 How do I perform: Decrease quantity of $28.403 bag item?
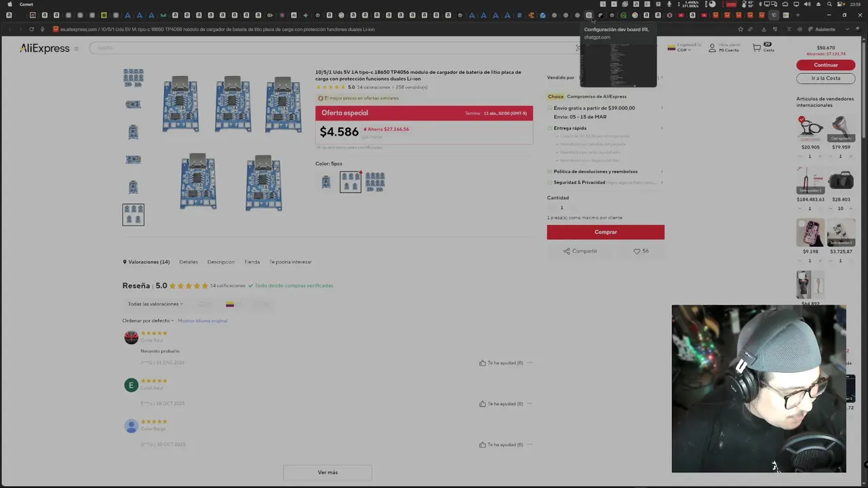[831, 209]
